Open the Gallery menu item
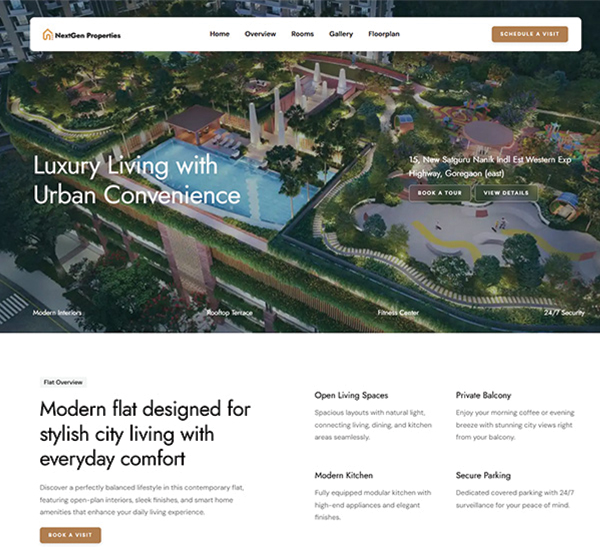 point(341,34)
